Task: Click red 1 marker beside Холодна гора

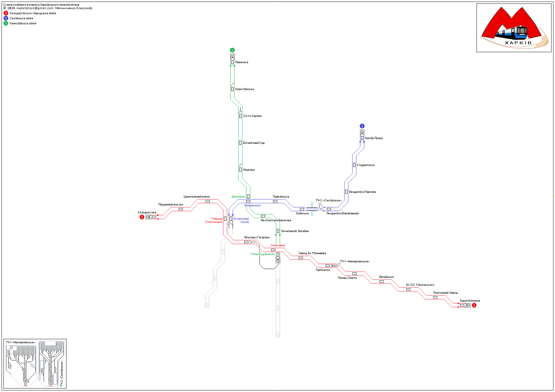Action: point(142,217)
